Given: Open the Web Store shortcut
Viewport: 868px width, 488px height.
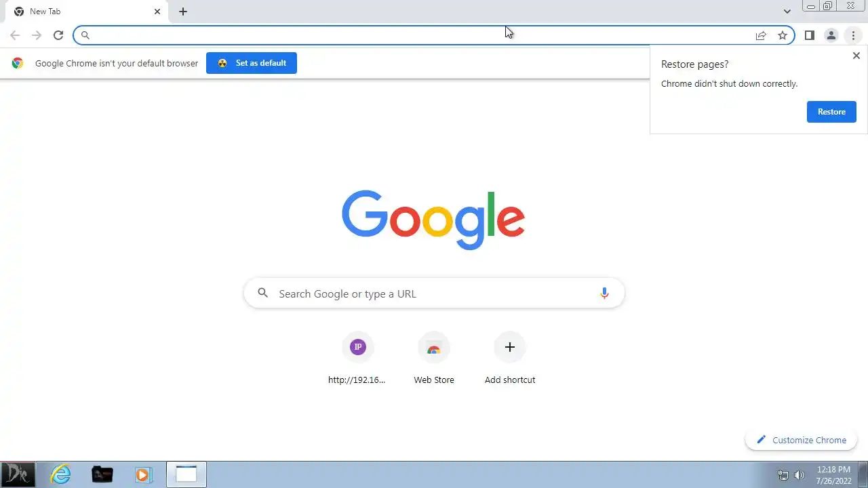Looking at the screenshot, I should pyautogui.click(x=434, y=359).
